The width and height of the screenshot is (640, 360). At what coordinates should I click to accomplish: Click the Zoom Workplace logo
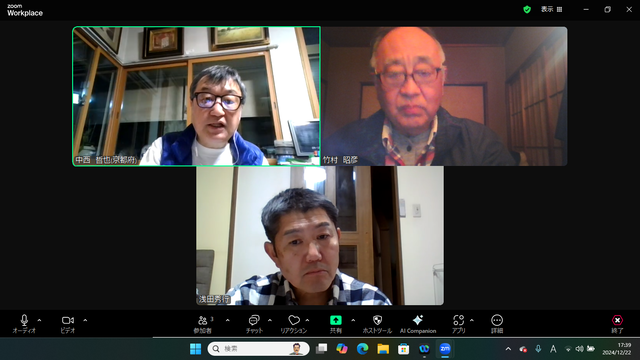[25, 10]
